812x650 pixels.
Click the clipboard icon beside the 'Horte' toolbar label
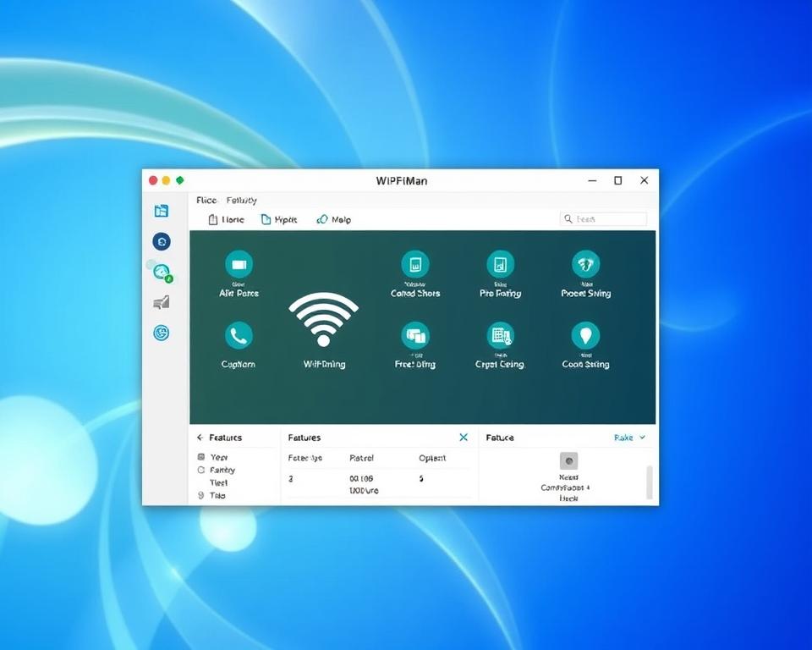pos(213,219)
